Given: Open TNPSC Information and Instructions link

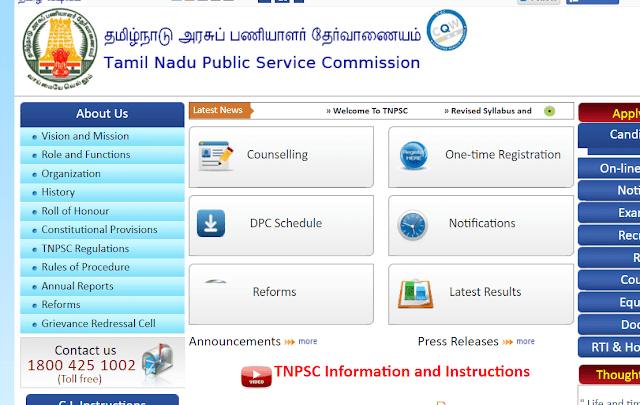Looking at the screenshot, I should (x=402, y=372).
